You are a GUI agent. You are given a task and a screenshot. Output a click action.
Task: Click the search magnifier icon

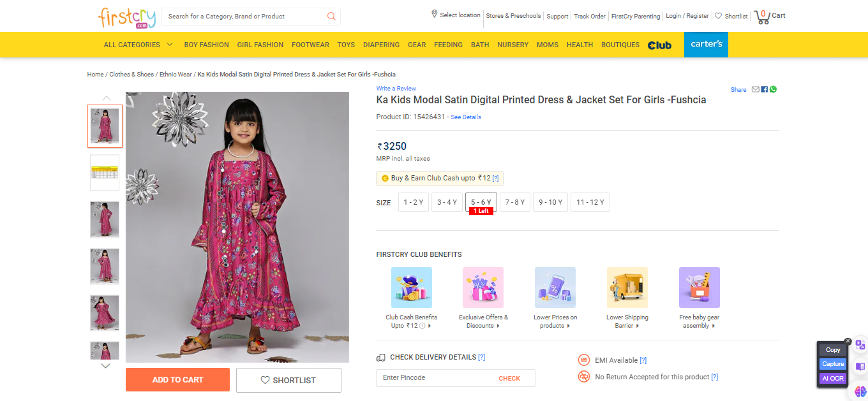point(331,17)
